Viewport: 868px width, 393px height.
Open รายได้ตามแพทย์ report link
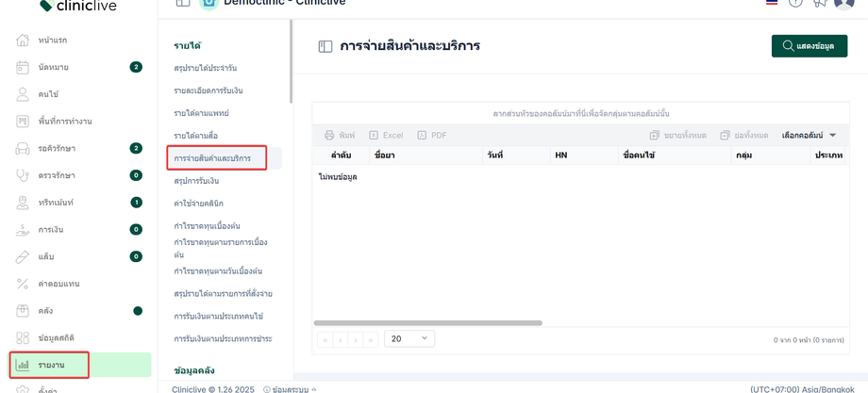pos(201,113)
